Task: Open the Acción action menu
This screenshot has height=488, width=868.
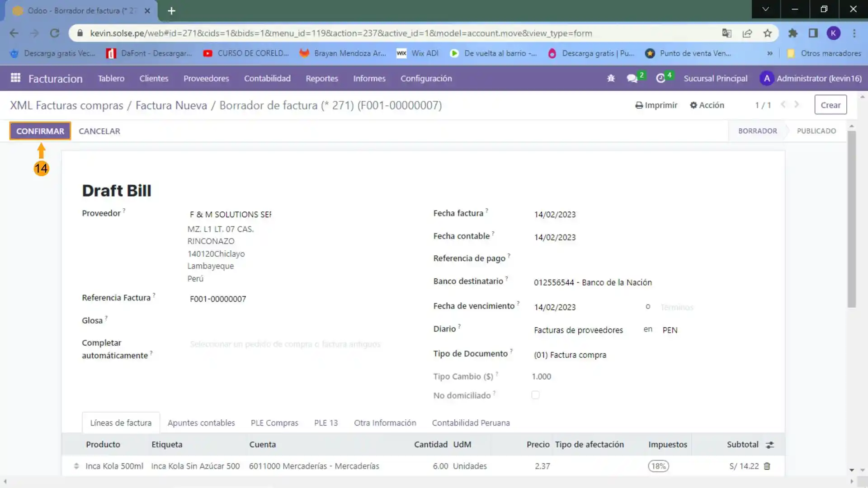Action: (707, 105)
